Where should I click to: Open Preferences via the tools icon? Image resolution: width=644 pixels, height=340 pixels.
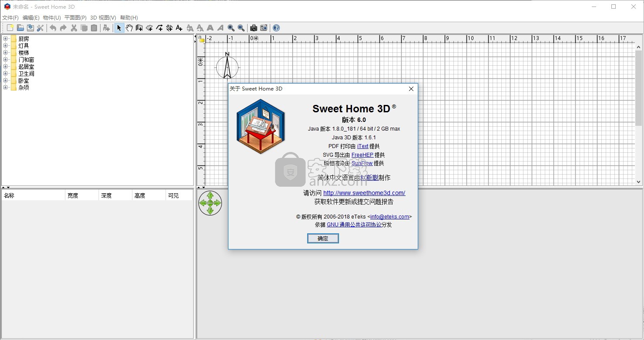pos(40,28)
